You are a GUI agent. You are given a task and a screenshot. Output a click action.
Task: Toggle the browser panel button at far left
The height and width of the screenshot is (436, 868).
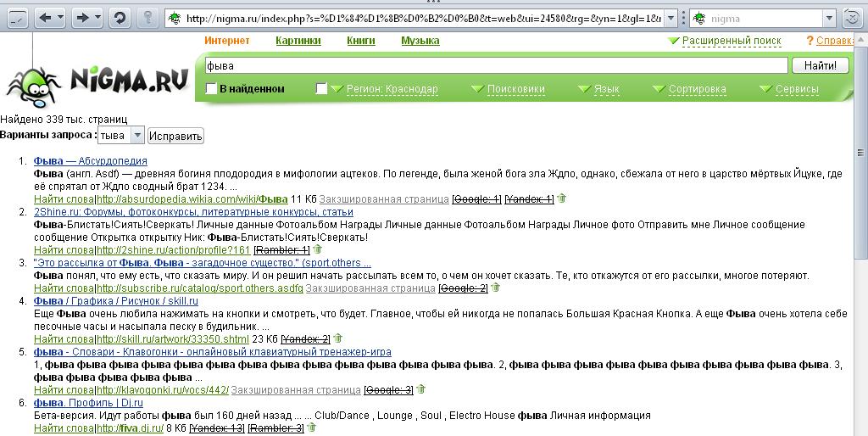point(19,19)
